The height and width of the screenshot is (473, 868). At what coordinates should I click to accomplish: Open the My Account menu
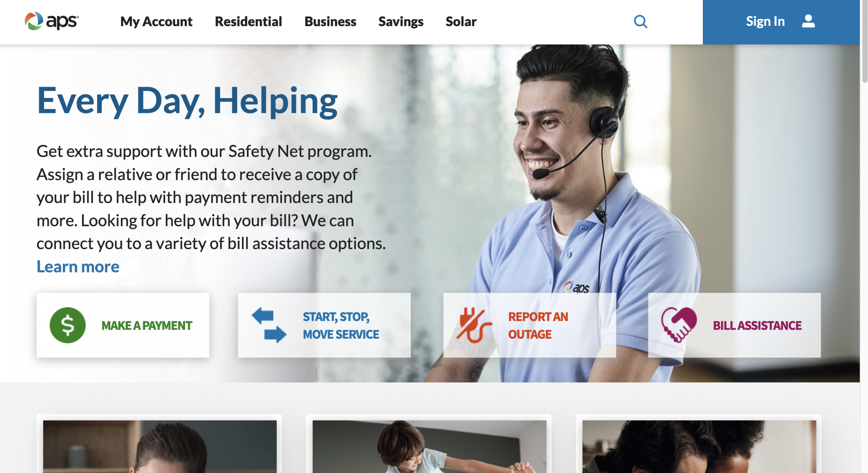coord(156,22)
